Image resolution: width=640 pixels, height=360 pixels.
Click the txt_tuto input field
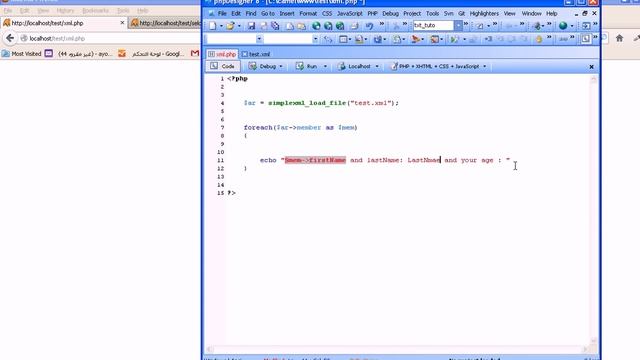pyautogui.click(x=433, y=25)
